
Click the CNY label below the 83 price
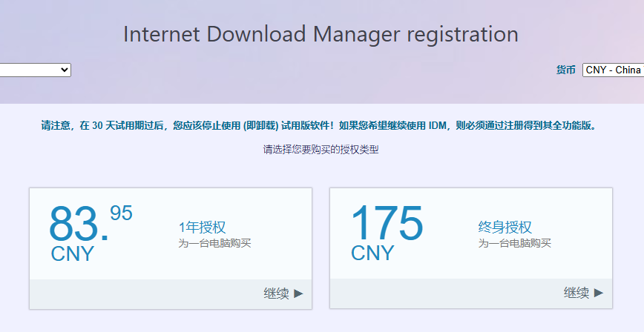(x=73, y=254)
